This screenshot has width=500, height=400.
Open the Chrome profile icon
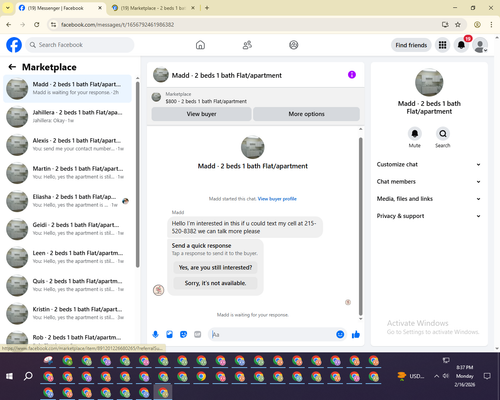click(x=477, y=25)
